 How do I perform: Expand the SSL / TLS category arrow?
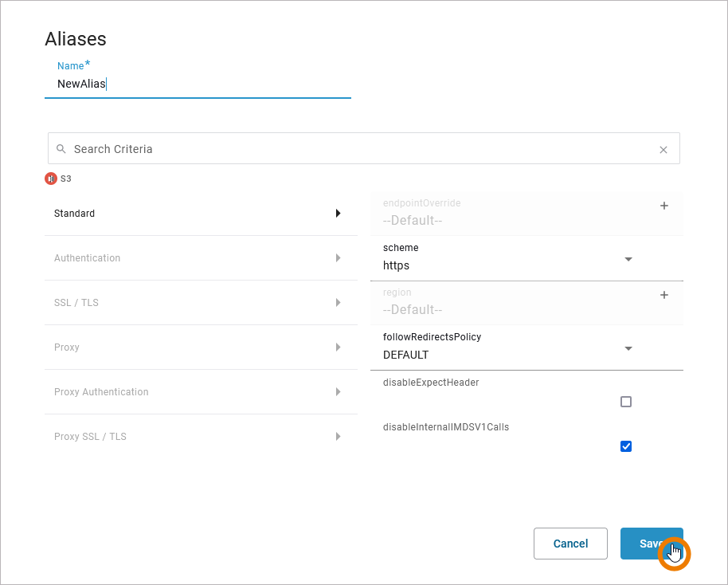(x=338, y=303)
